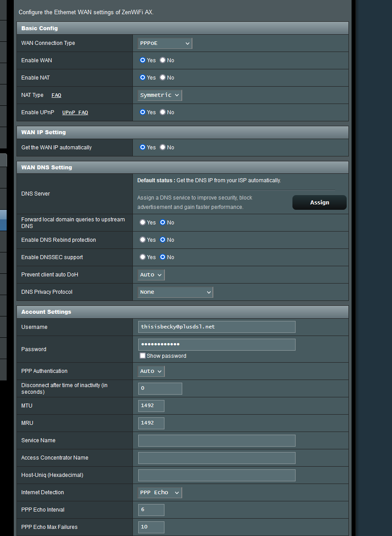Disable UPnP by choosing No

coord(162,112)
